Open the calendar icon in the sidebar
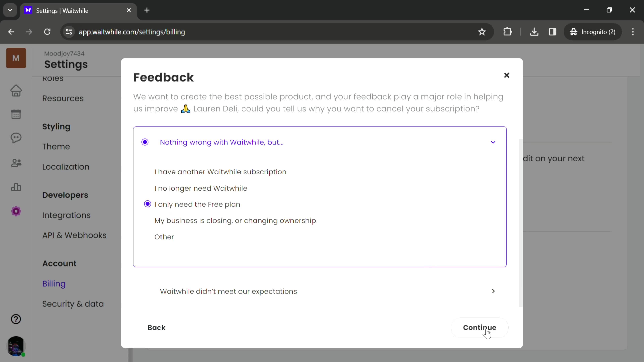Screen dimensions: 644x362 click(x=16, y=114)
